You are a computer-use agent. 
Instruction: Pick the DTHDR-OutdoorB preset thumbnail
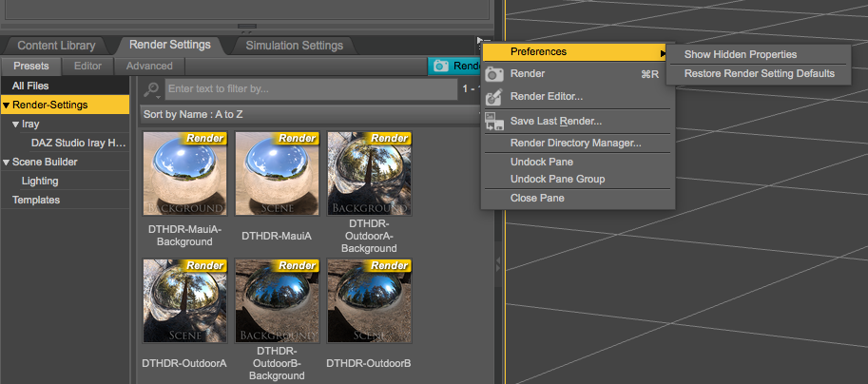tap(368, 301)
